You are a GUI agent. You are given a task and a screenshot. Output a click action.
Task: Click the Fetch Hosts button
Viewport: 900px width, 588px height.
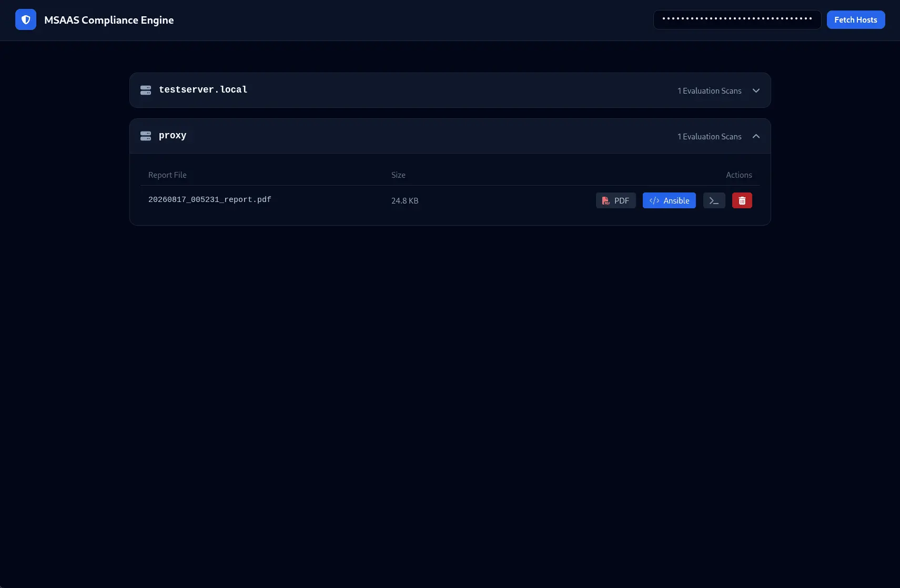click(855, 20)
